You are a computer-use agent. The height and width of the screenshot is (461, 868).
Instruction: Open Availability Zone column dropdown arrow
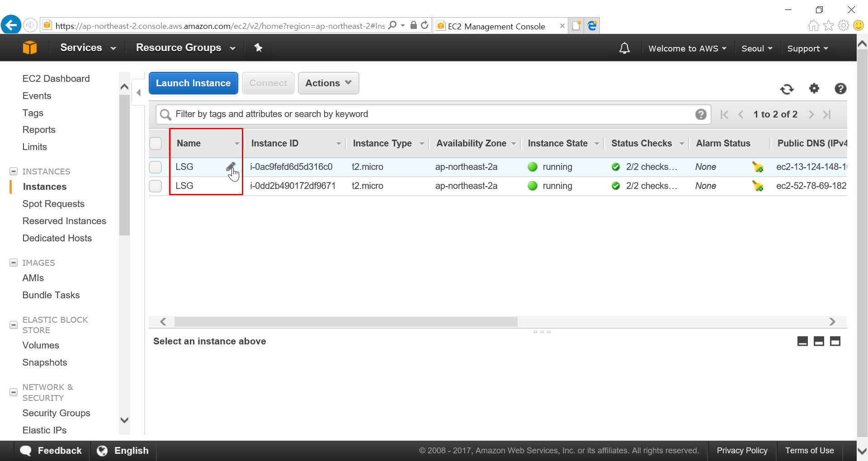(x=514, y=144)
